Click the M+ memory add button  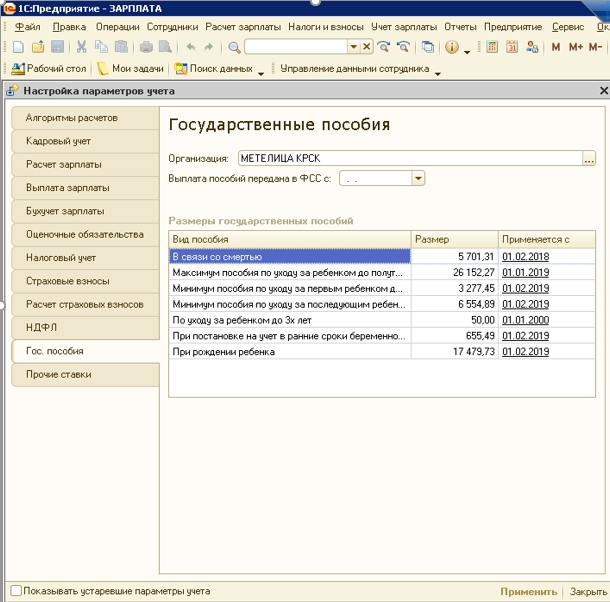tap(576, 47)
